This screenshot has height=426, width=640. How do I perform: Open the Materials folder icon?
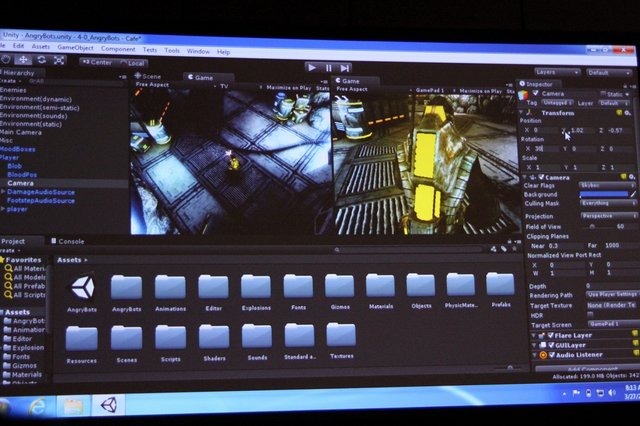pyautogui.click(x=380, y=285)
